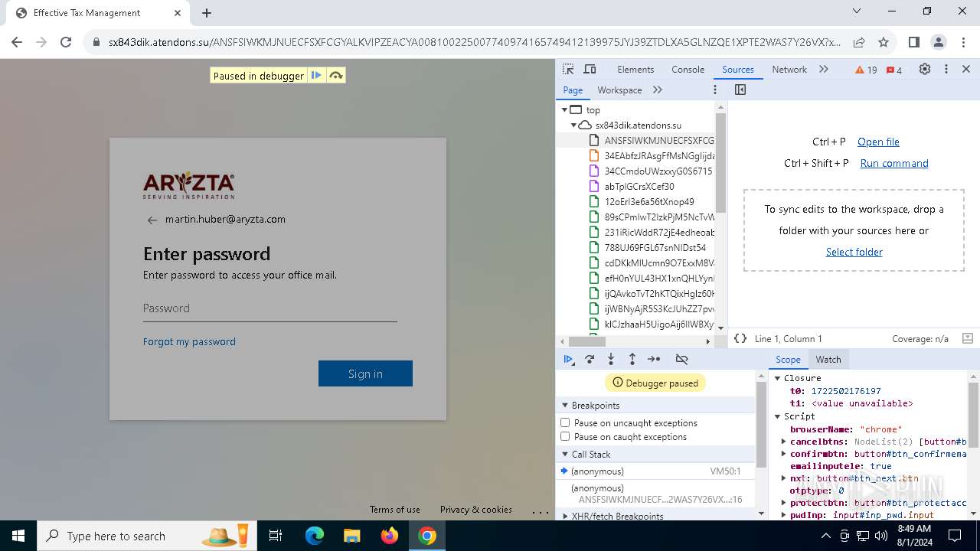Viewport: 980px width, 551px height.
Task: Open a new browser tab
Action: coord(207,12)
